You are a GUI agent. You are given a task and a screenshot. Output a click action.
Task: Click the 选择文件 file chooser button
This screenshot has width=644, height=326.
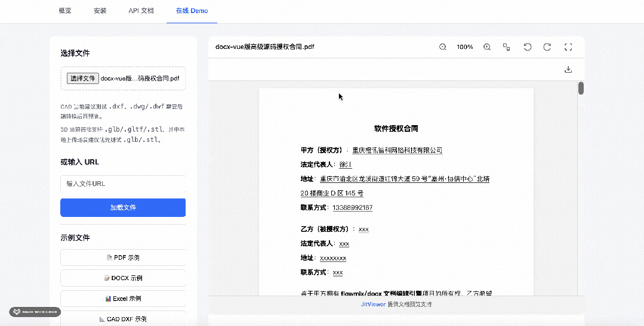pos(82,78)
